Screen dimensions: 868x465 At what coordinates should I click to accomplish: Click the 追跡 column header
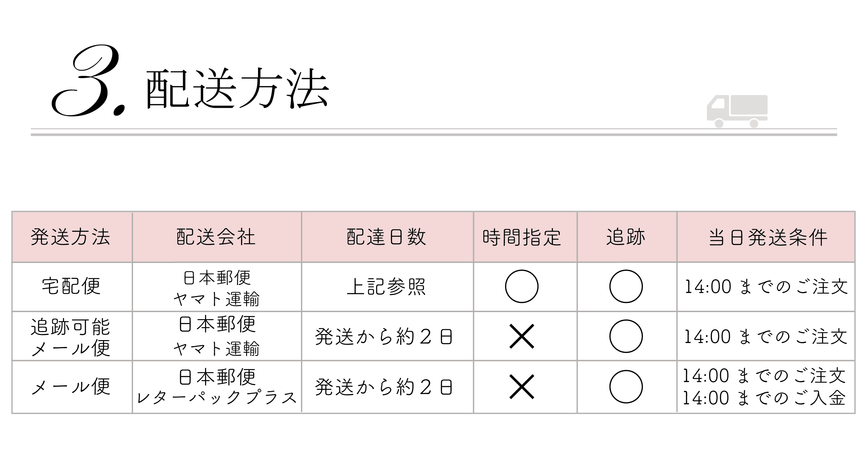pyautogui.click(x=626, y=237)
